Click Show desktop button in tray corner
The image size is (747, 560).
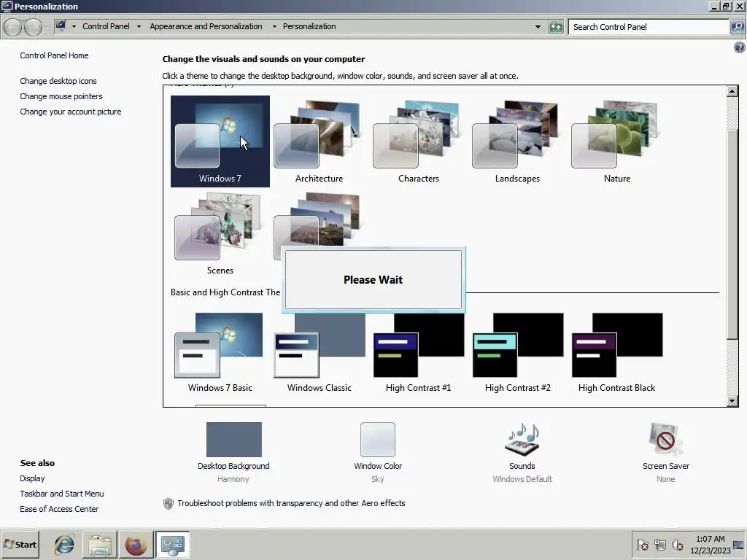click(739, 544)
